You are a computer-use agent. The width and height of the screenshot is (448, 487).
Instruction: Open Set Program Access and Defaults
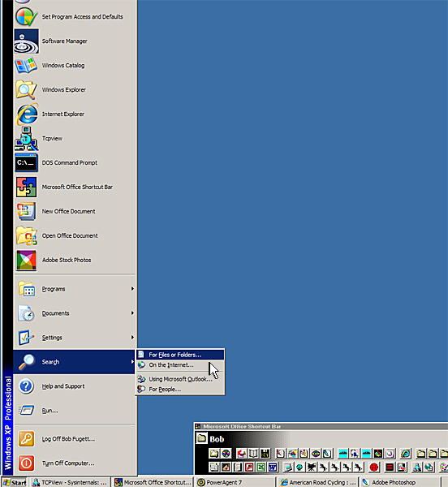[x=75, y=16]
